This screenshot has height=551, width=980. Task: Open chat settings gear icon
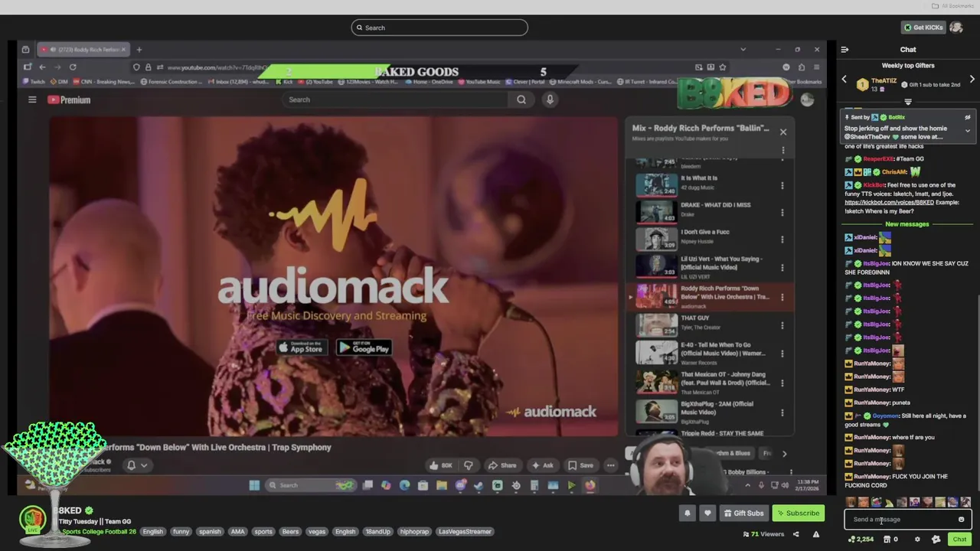coord(917,540)
